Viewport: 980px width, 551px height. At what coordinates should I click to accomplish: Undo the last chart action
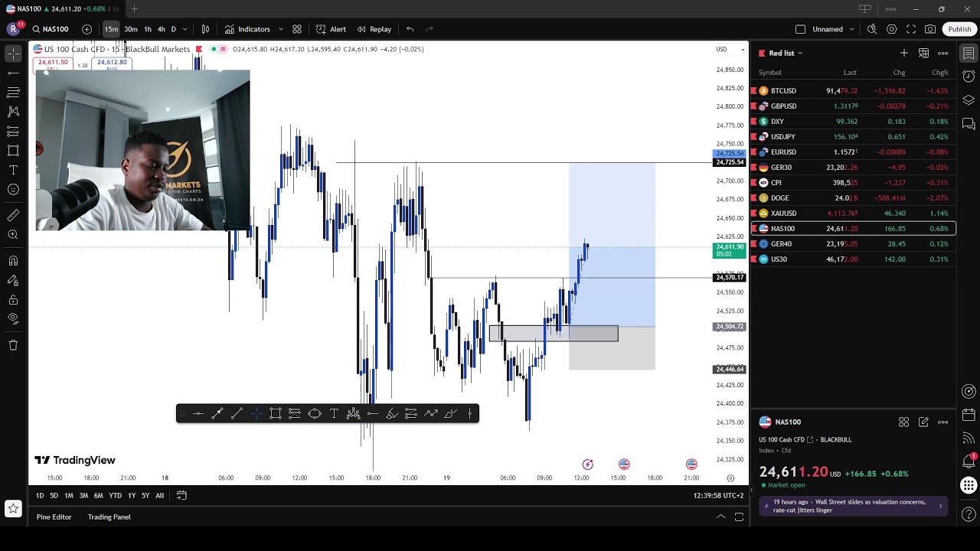tap(410, 29)
